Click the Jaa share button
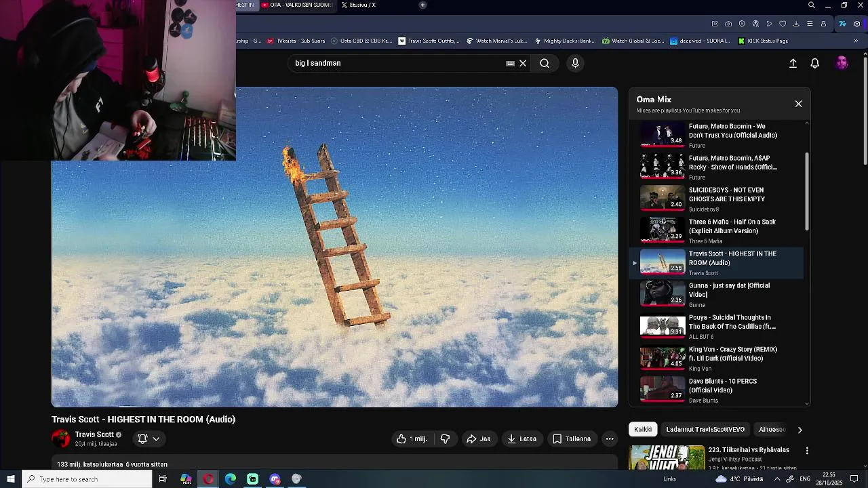The height and width of the screenshot is (488, 868). point(478,439)
